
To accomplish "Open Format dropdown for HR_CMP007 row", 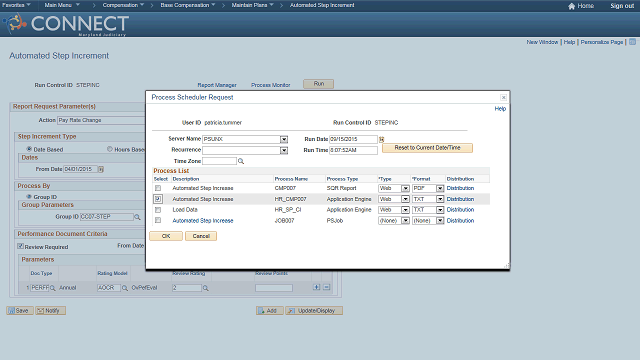I will 440,199.
